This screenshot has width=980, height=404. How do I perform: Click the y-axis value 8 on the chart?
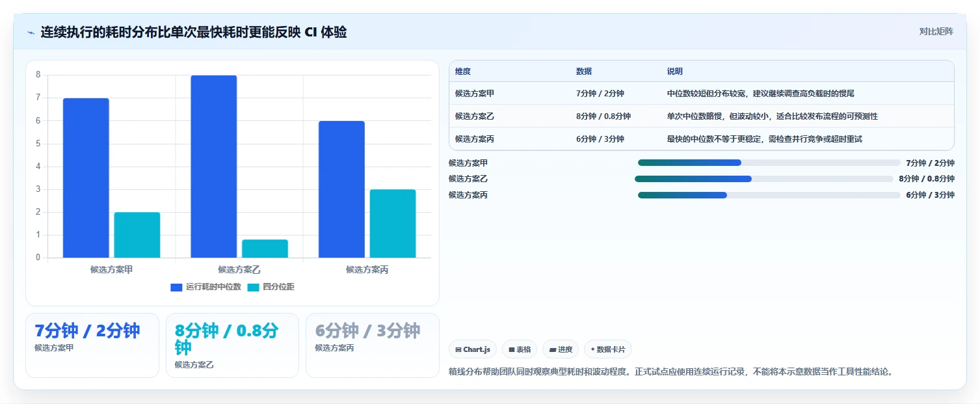[38, 75]
